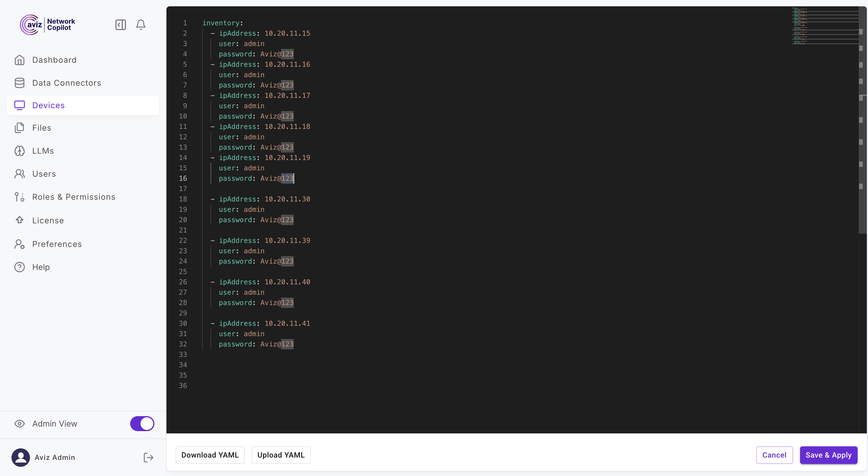The width and height of the screenshot is (868, 476).
Task: Click Save & Apply button
Action: [828, 455]
